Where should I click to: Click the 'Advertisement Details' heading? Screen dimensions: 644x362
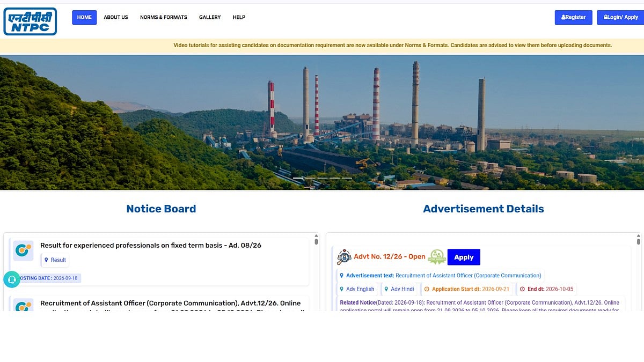(484, 209)
